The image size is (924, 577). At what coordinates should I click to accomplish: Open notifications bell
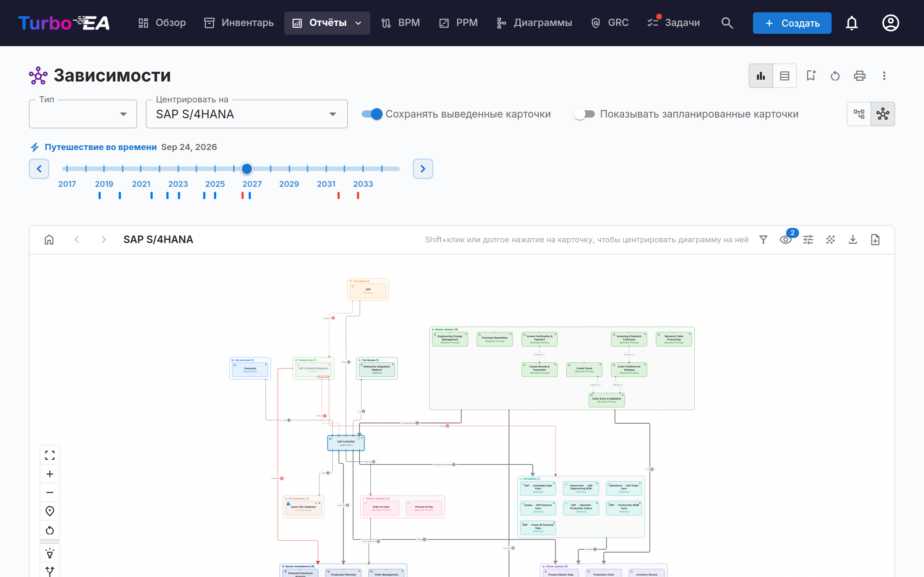point(851,23)
